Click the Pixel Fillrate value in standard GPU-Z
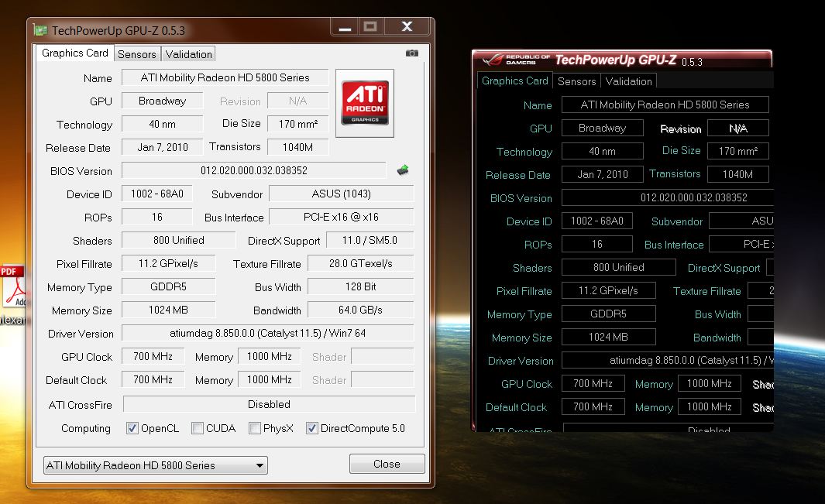 pos(168,263)
